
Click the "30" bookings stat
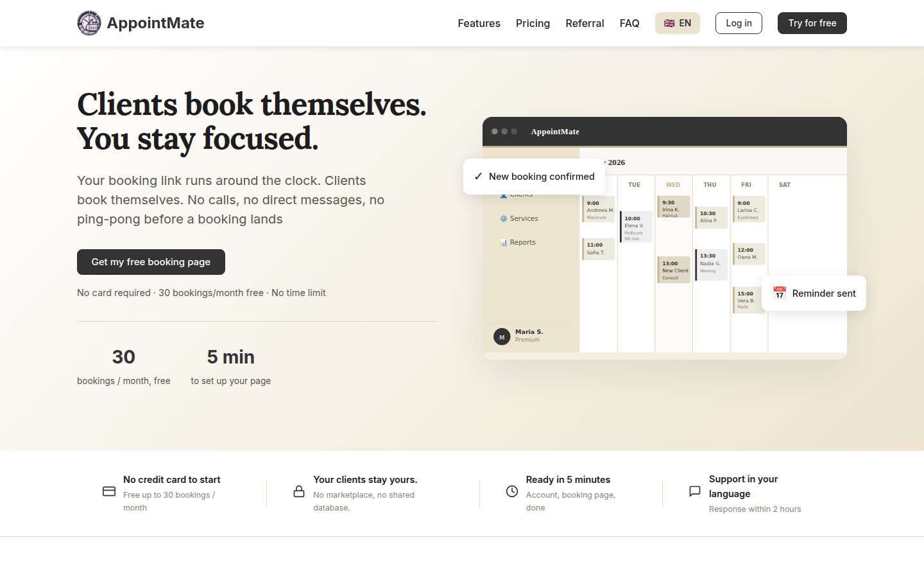[124, 357]
